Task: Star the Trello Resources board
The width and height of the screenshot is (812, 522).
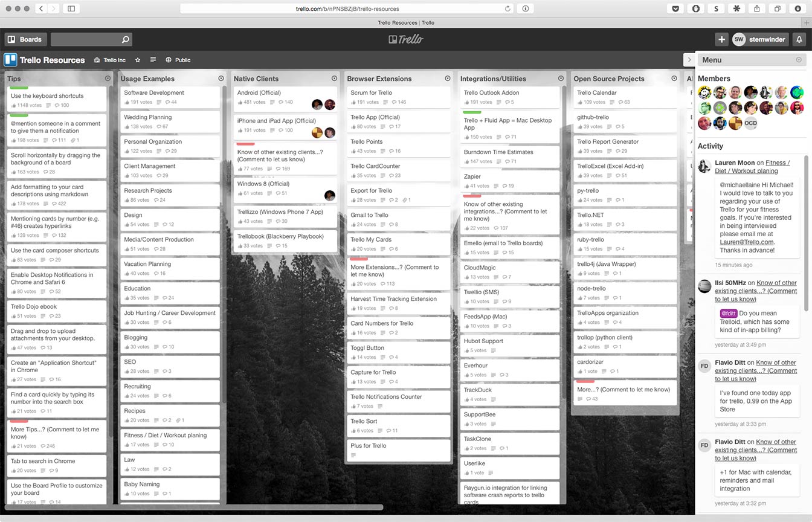Action: [138, 60]
